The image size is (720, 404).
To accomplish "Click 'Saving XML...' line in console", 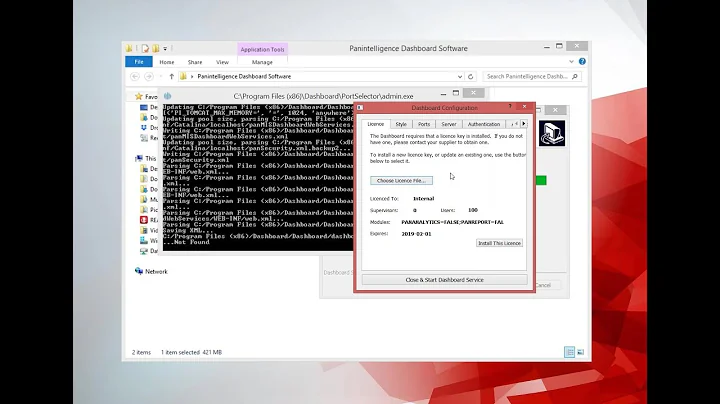I will (x=188, y=230).
